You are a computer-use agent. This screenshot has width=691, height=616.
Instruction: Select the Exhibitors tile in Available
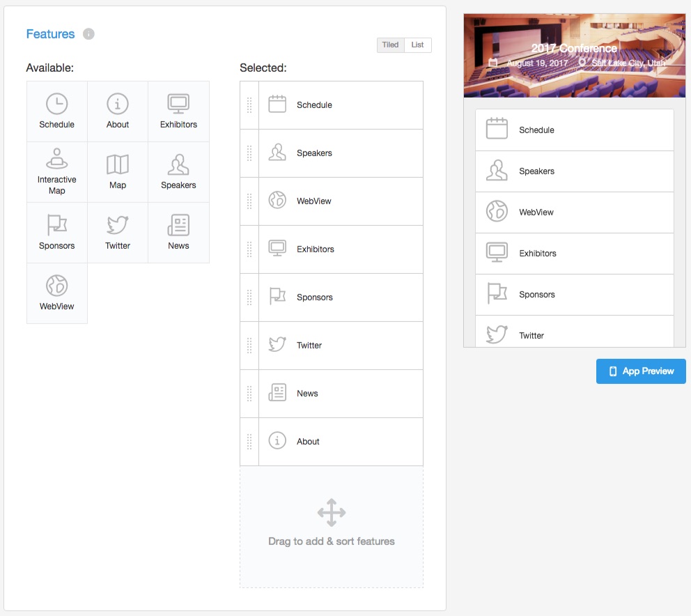(178, 111)
